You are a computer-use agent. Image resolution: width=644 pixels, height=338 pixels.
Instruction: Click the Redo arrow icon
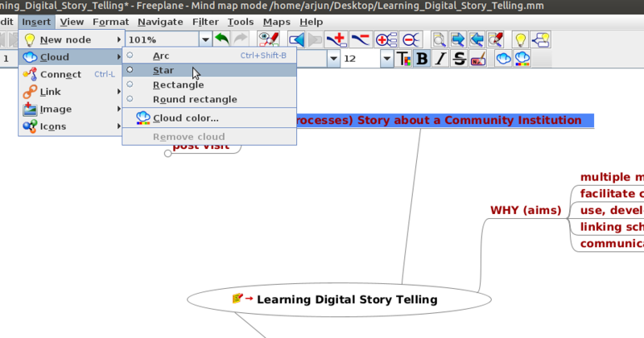pyautogui.click(x=241, y=39)
